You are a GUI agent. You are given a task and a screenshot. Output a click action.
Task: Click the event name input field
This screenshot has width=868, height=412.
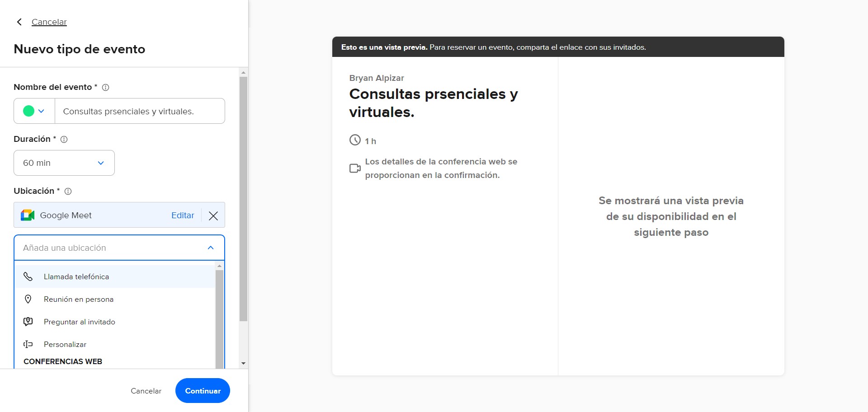pyautogui.click(x=139, y=111)
